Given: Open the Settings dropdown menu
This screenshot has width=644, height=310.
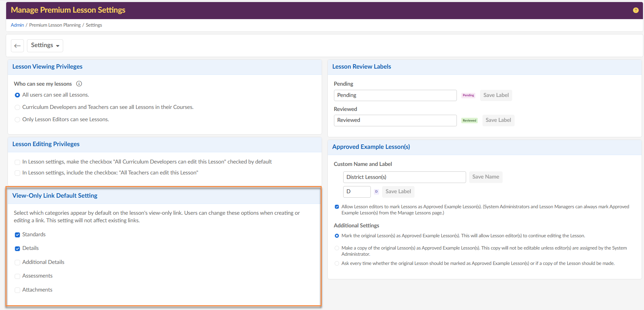Looking at the screenshot, I should (45, 45).
